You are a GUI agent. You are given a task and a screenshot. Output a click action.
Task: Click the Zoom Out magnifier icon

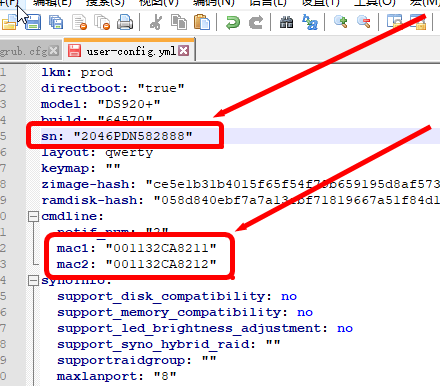(x=363, y=22)
